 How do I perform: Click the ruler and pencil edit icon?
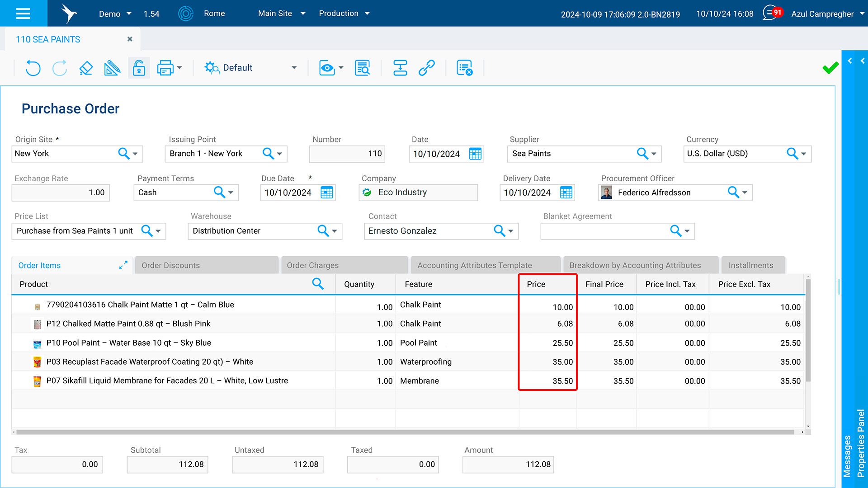112,68
